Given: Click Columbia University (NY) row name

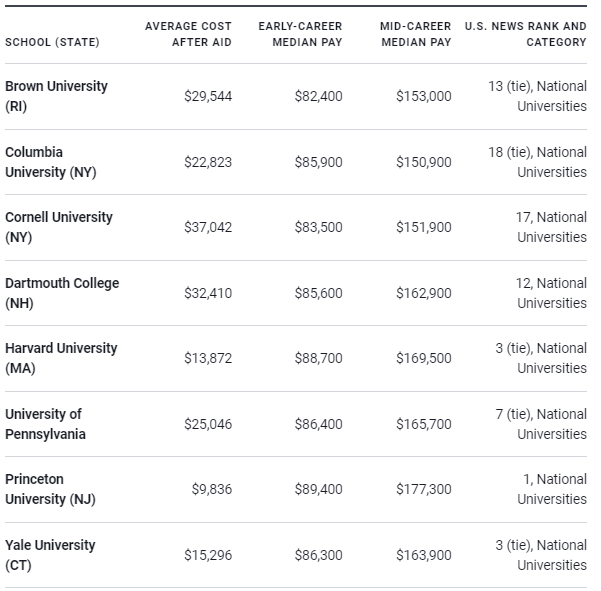Looking at the screenshot, I should tap(50, 162).
